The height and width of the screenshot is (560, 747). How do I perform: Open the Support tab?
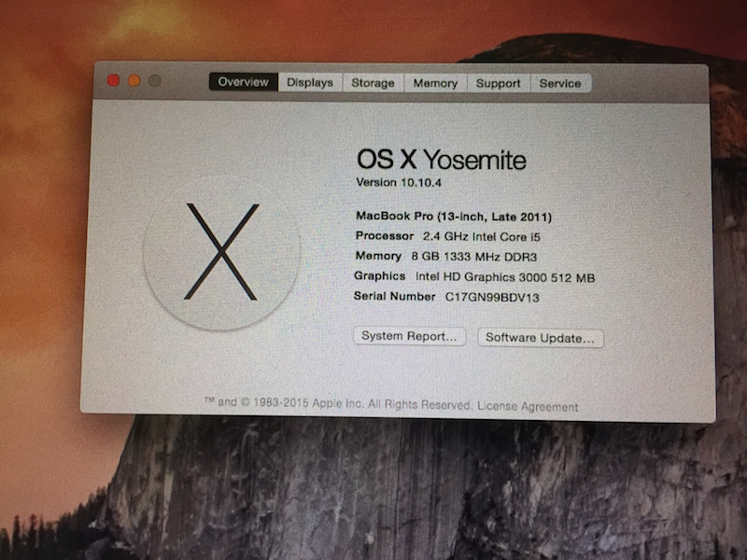point(499,83)
